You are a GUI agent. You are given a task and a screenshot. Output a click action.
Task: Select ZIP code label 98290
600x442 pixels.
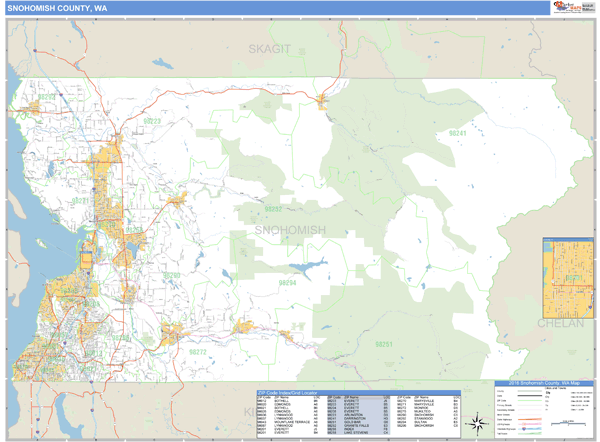(x=171, y=275)
